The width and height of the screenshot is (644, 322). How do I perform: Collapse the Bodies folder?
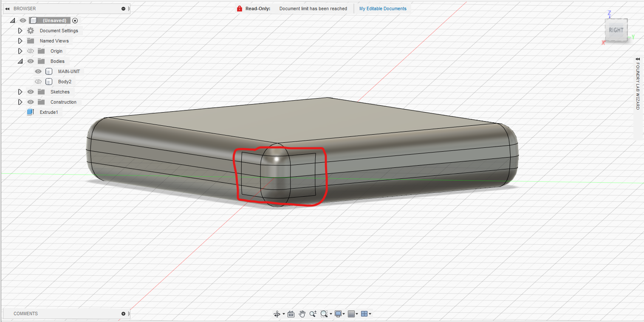point(20,61)
